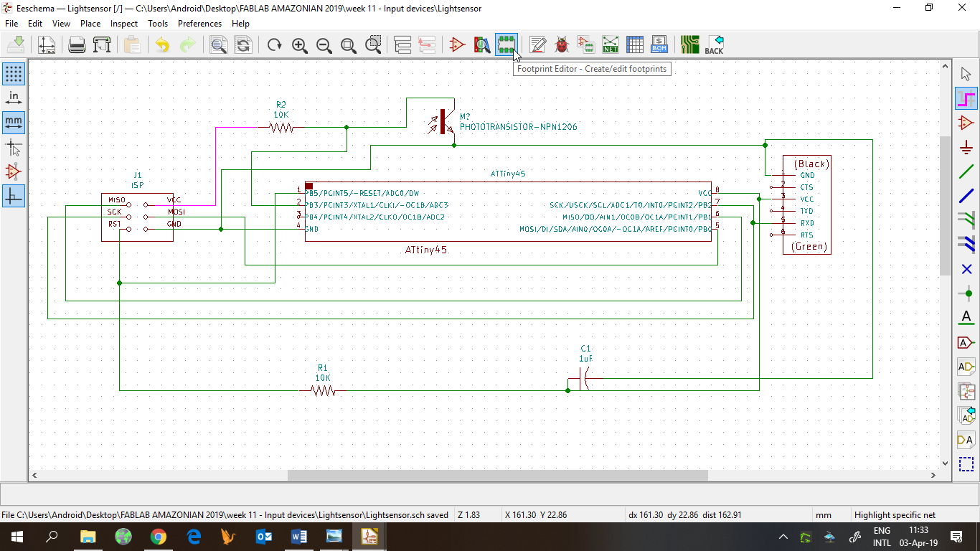Open the symbol library browser

click(482, 44)
